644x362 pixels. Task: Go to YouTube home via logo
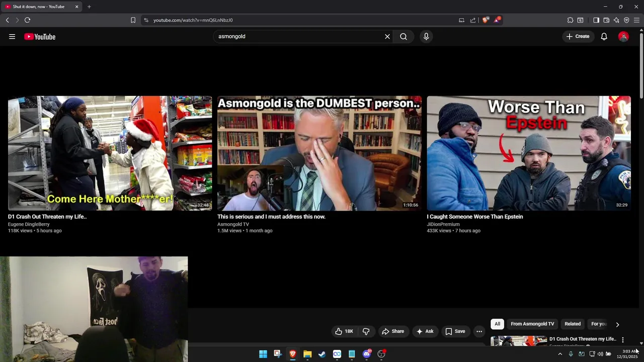(x=40, y=37)
